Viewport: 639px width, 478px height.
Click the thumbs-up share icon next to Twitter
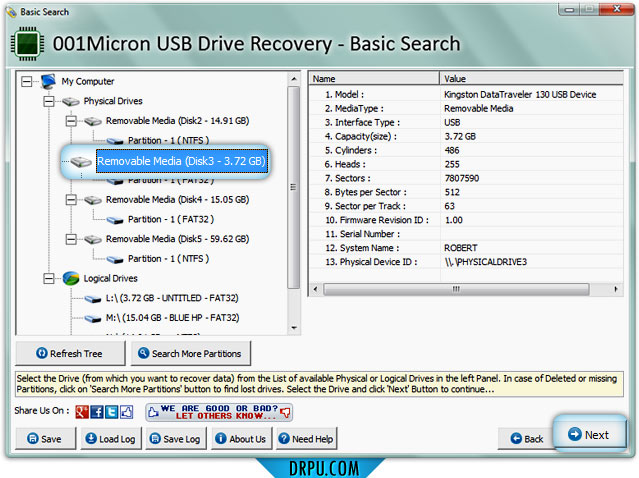coord(126,412)
